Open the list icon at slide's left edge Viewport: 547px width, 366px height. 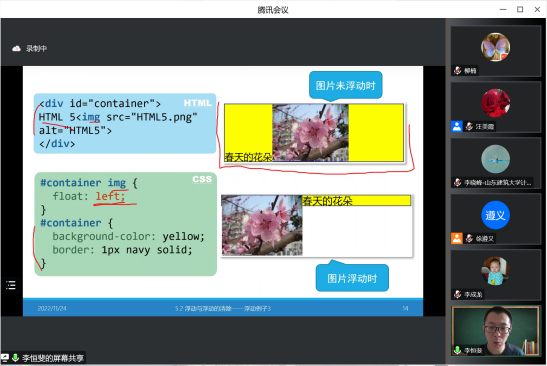pos(11,285)
